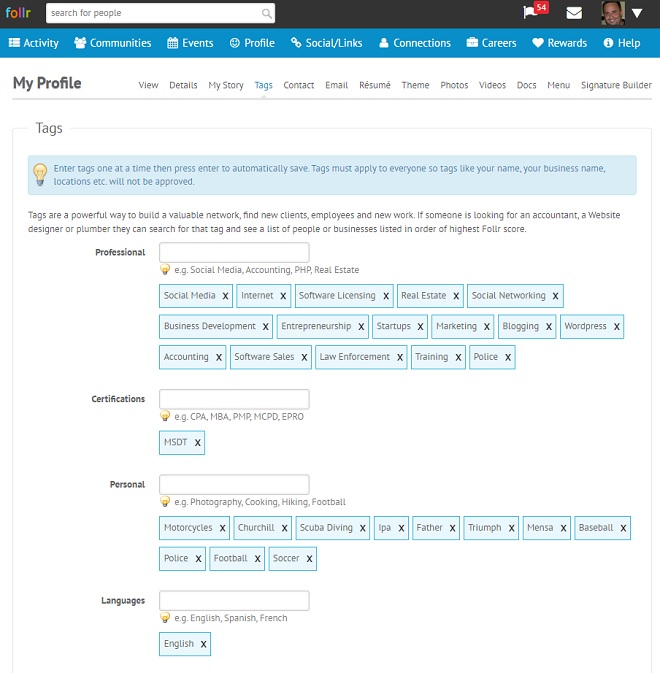The height and width of the screenshot is (673, 660).
Task: Remove the Law Enforcement tag
Action: (400, 358)
